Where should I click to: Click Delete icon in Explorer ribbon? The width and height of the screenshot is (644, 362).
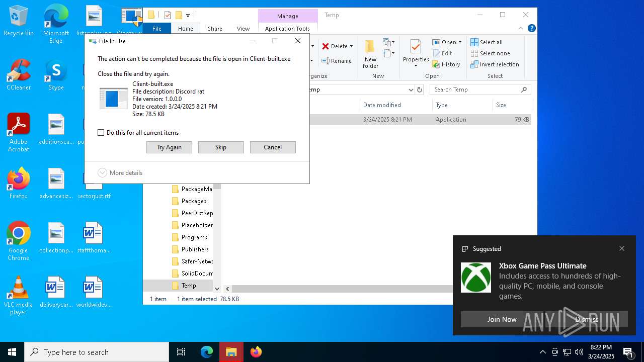[326, 46]
